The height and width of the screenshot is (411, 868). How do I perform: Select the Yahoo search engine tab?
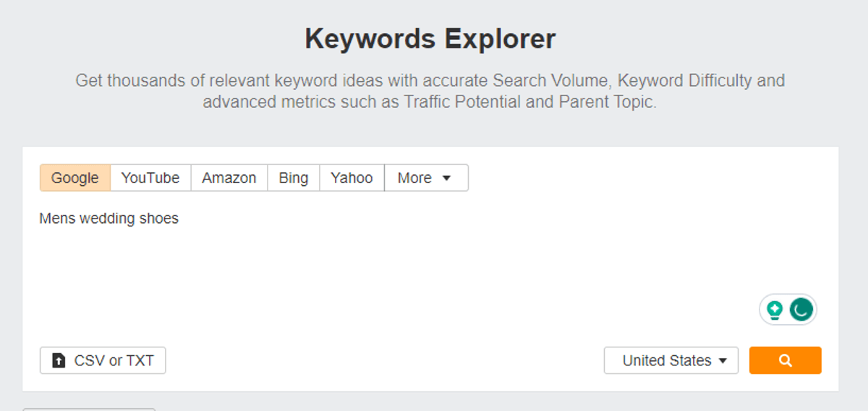pos(352,178)
